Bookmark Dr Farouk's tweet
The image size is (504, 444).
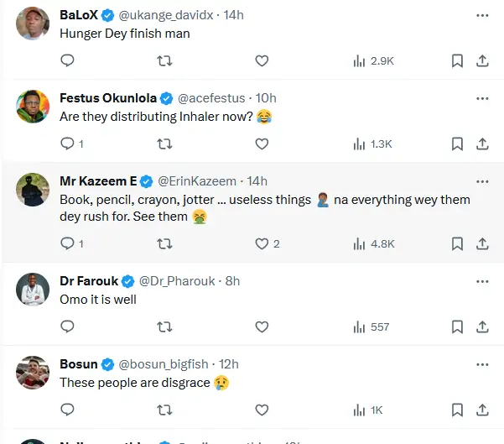click(x=457, y=326)
